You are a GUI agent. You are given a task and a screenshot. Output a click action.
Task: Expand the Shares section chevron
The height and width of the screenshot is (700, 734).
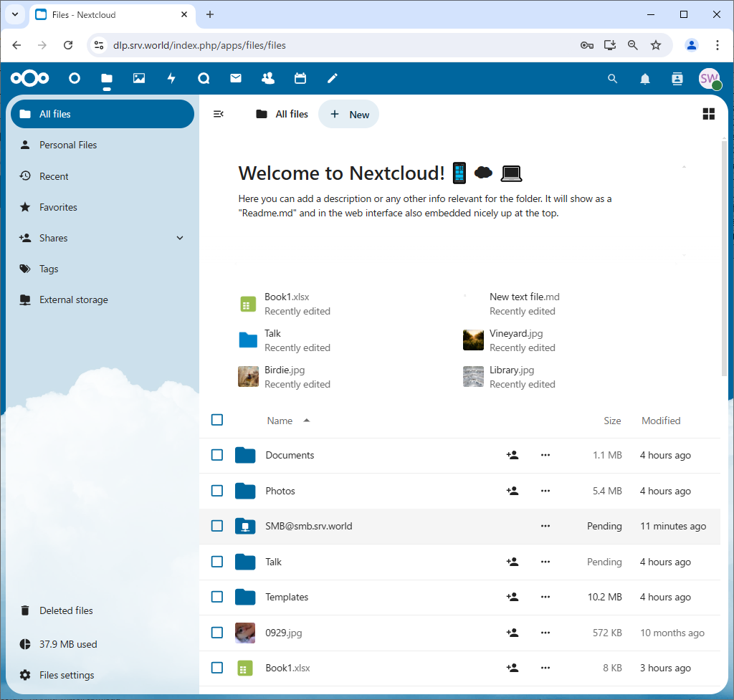point(180,238)
